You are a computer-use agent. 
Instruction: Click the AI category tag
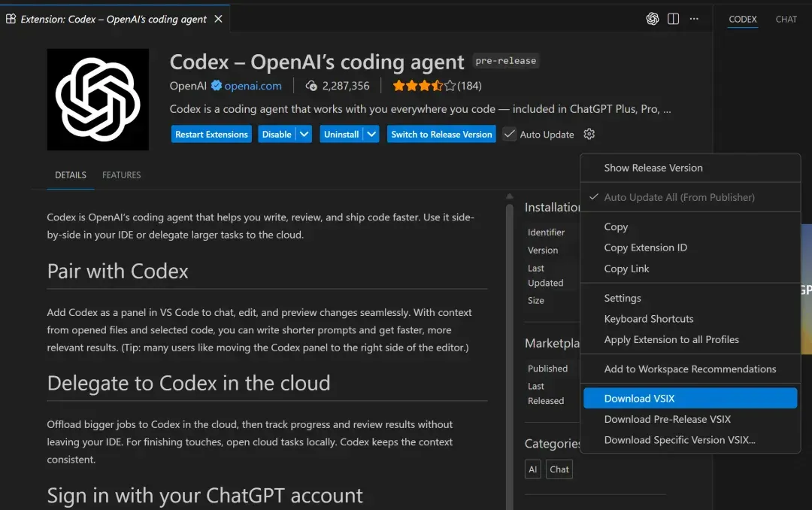[533, 469]
